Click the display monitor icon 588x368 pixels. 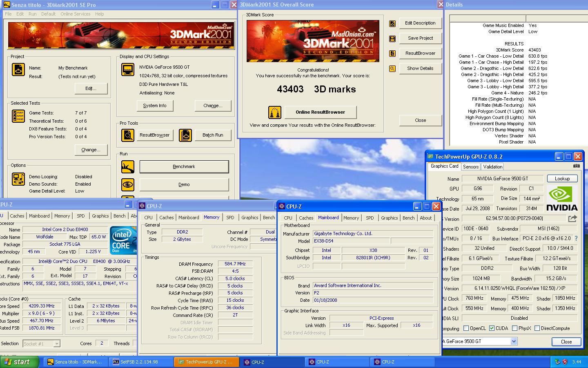point(128,70)
